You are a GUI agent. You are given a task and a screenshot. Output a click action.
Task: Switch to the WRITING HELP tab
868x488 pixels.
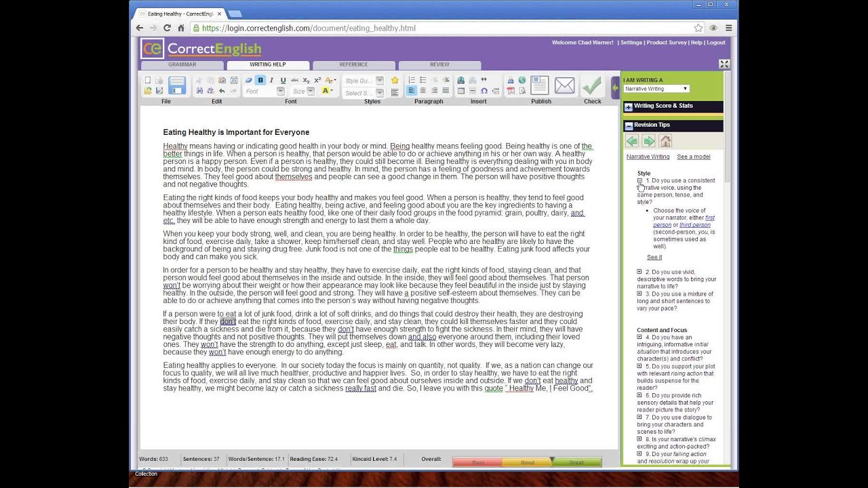point(268,65)
